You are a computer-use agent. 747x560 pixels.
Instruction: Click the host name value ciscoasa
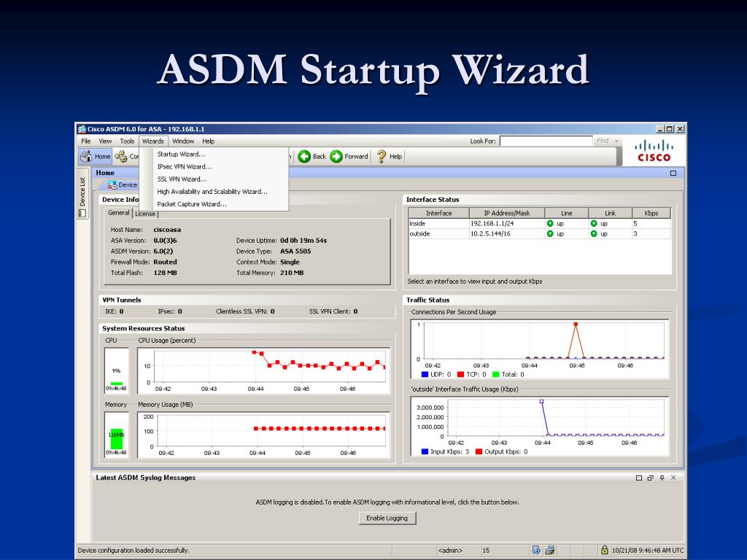pos(167,230)
